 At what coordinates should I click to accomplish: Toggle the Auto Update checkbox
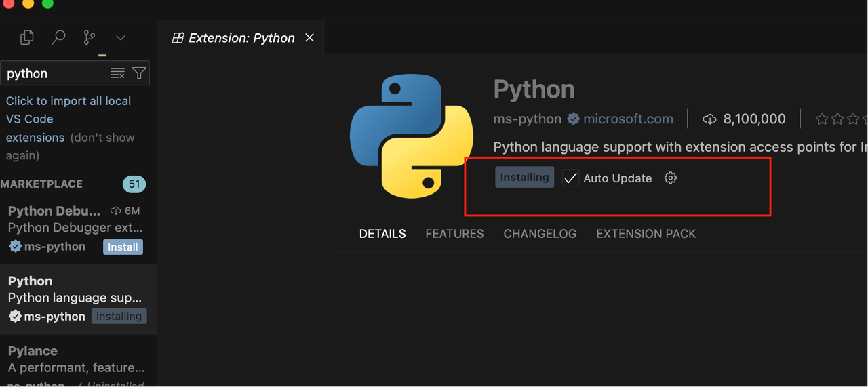(570, 178)
